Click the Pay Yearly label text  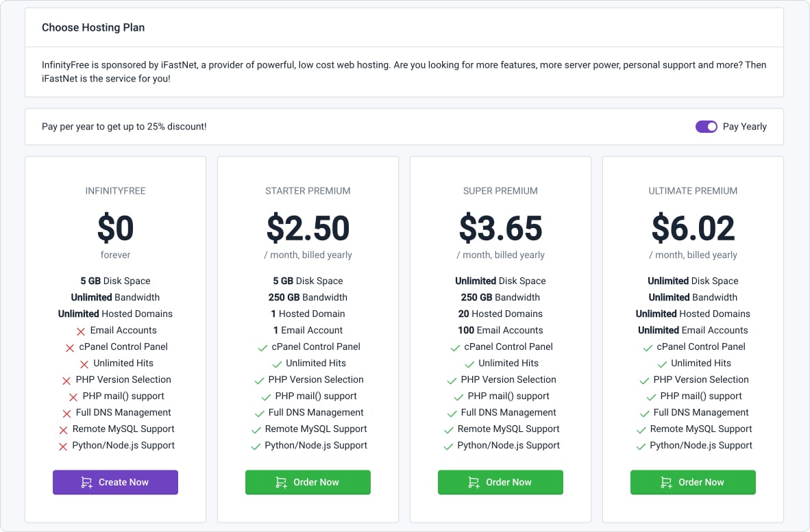coord(744,127)
